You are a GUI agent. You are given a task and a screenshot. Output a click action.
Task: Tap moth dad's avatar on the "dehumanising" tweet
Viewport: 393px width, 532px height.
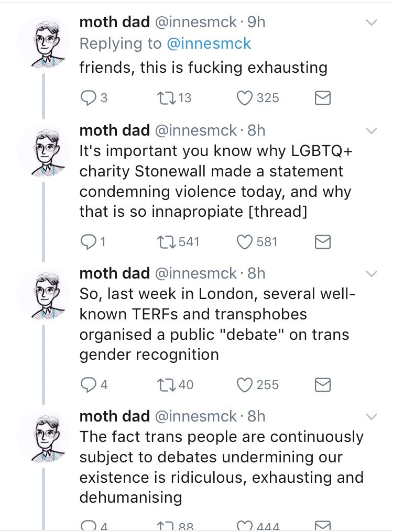[43, 436]
